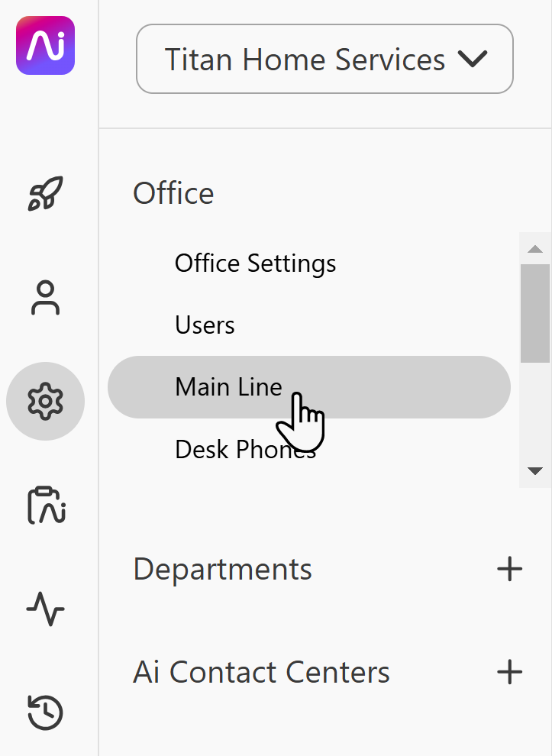
Task: Click the scrollbar down arrow
Action: (x=535, y=470)
